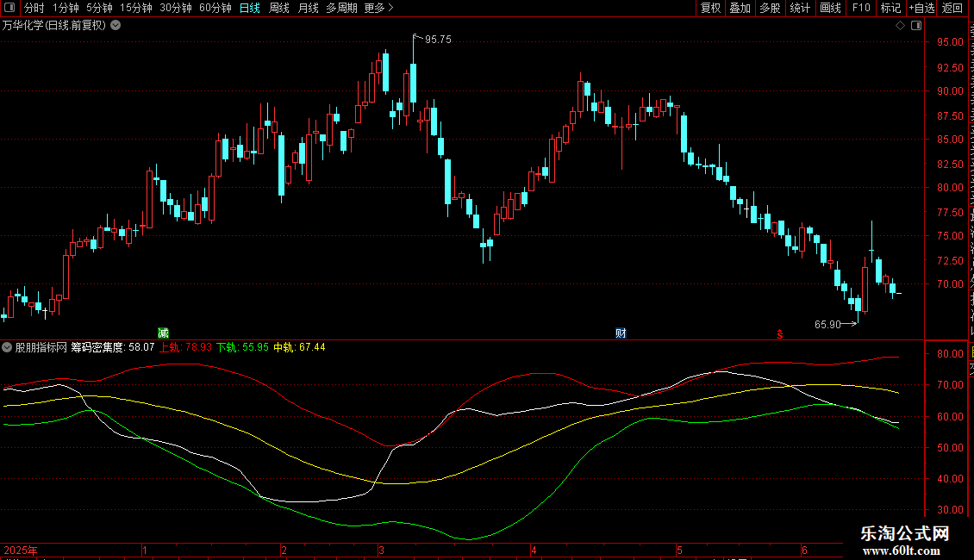Click the 股朋指标网 indicator name

(x=41, y=347)
